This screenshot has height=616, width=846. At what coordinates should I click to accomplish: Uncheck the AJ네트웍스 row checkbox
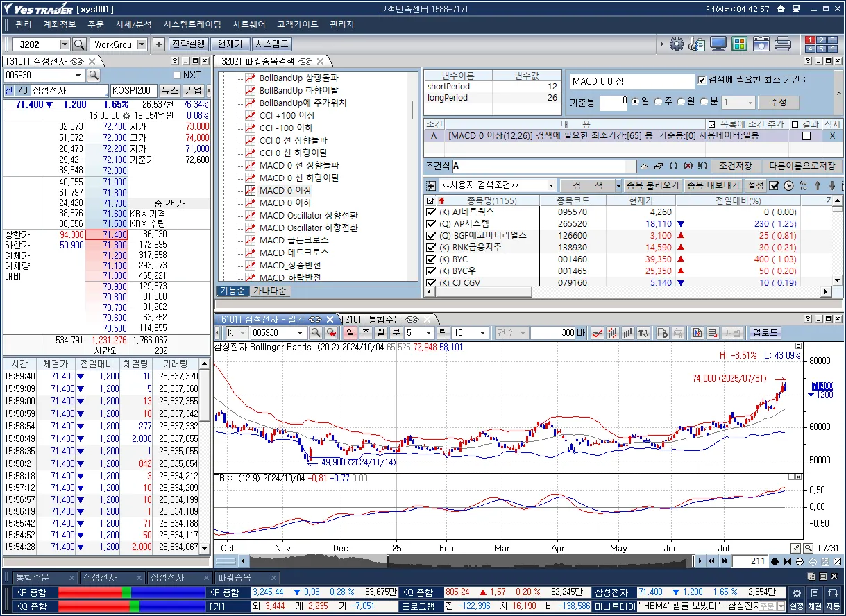(x=431, y=212)
